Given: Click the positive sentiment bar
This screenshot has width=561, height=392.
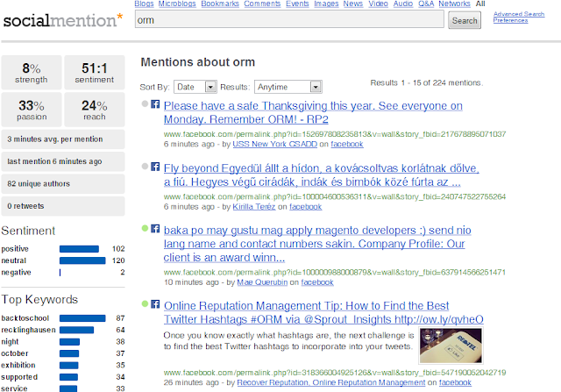Looking at the screenshot, I should tap(79, 249).
